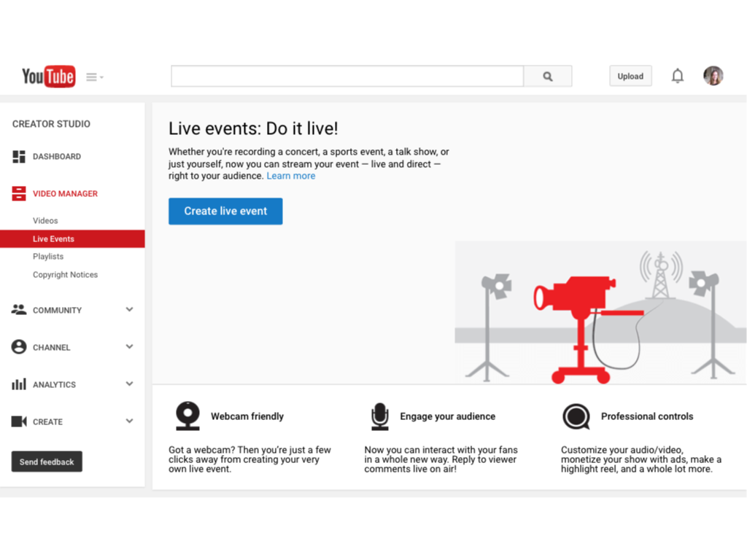Click the Dashboard grid icon
747x560 pixels.
(19, 157)
